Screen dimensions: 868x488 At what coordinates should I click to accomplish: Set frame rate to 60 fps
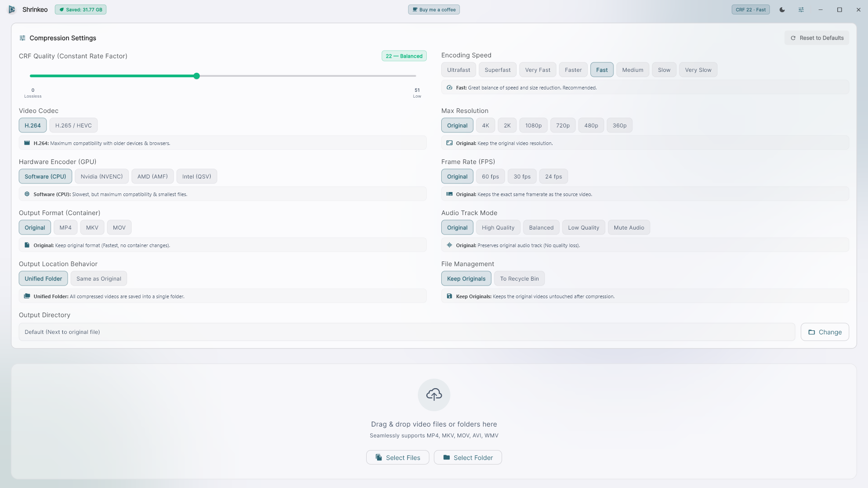[491, 177]
